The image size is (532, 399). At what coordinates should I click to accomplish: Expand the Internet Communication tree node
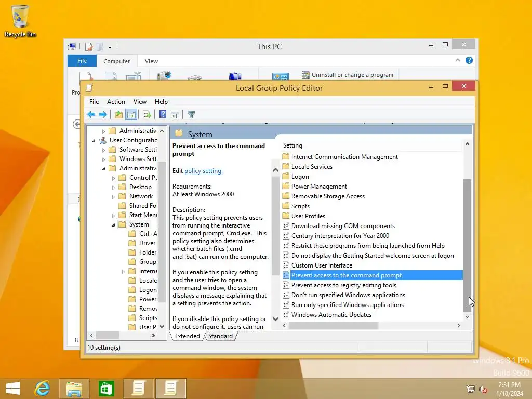point(124,271)
